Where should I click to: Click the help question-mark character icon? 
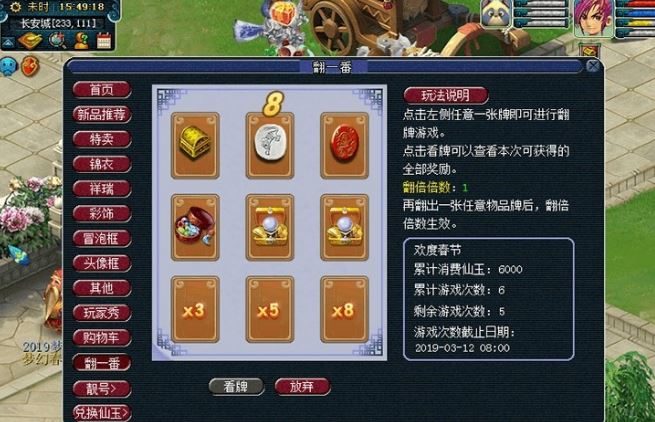[81, 41]
